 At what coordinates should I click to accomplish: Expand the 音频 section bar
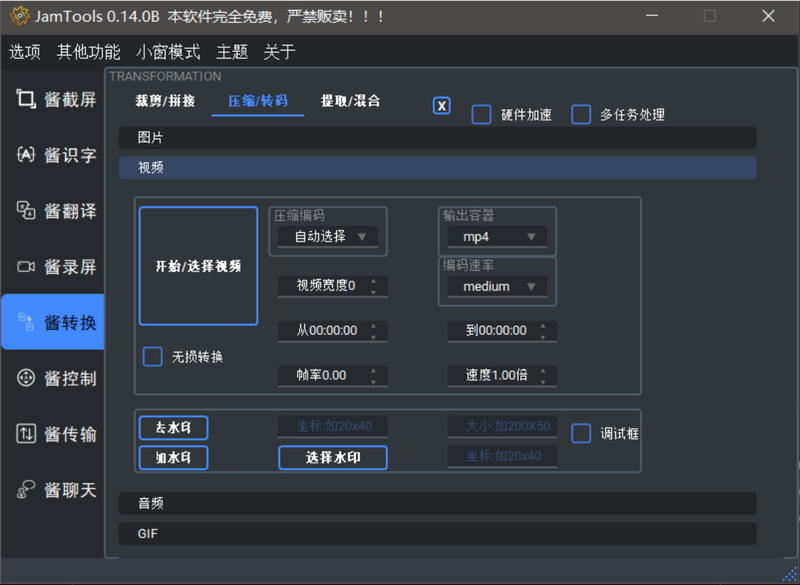(x=437, y=503)
